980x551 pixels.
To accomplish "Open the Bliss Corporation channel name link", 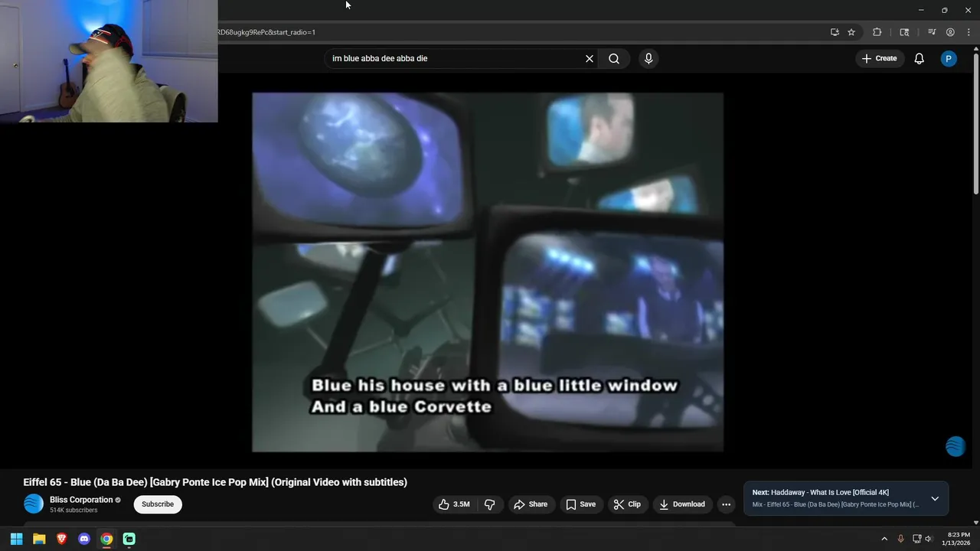I will (x=81, y=500).
